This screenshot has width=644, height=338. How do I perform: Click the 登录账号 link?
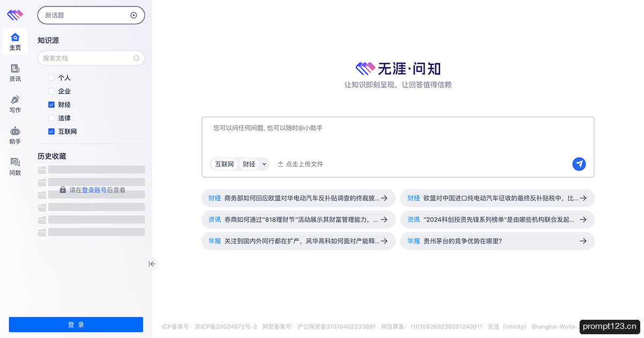pos(94,190)
